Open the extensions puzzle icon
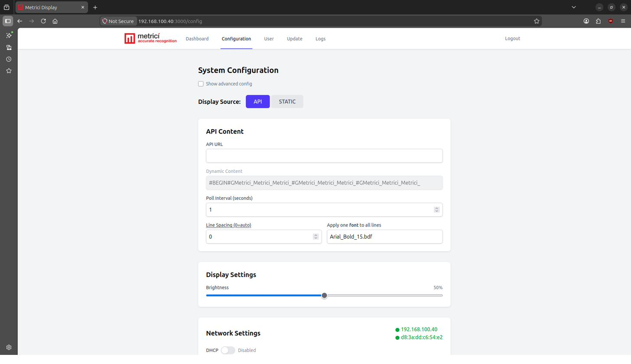Image resolution: width=631 pixels, height=364 pixels. click(x=598, y=21)
